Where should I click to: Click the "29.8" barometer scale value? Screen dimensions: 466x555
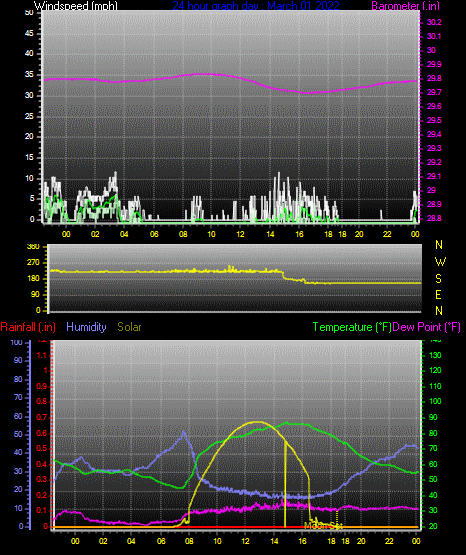434,78
